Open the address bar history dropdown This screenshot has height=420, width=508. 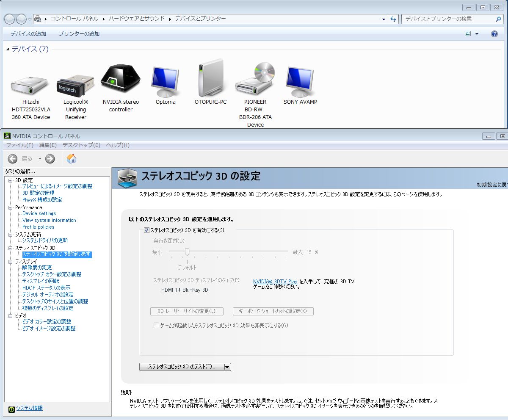coord(384,19)
